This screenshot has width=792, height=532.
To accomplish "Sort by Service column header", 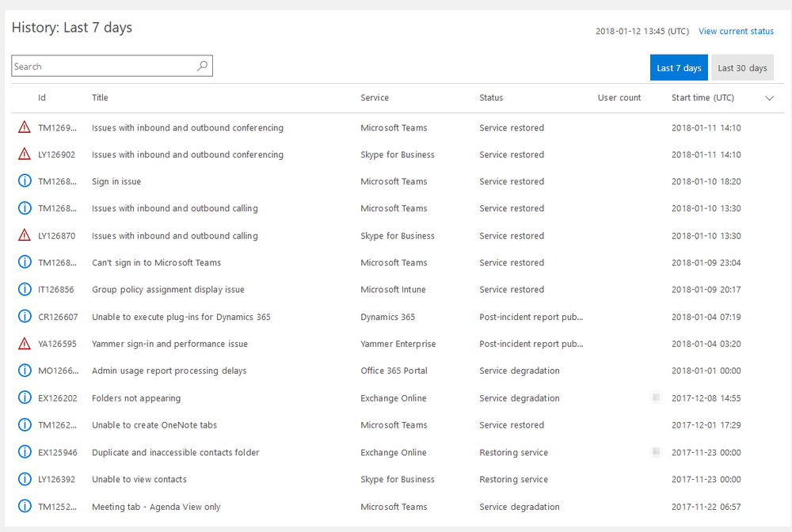I will [x=375, y=97].
